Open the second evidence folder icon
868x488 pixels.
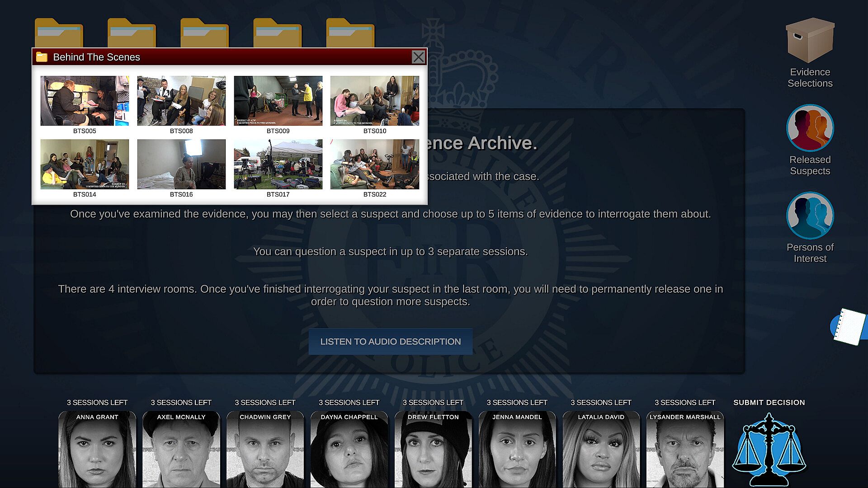point(132,33)
